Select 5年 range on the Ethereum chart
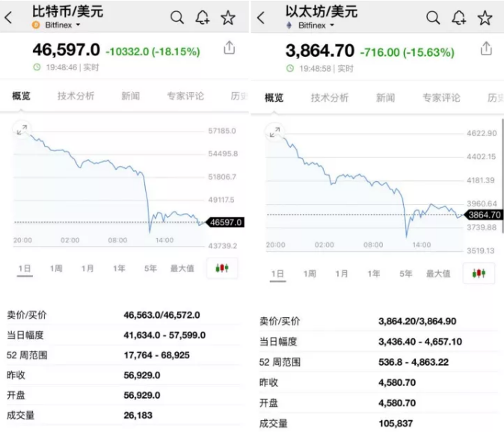 [x=406, y=274]
